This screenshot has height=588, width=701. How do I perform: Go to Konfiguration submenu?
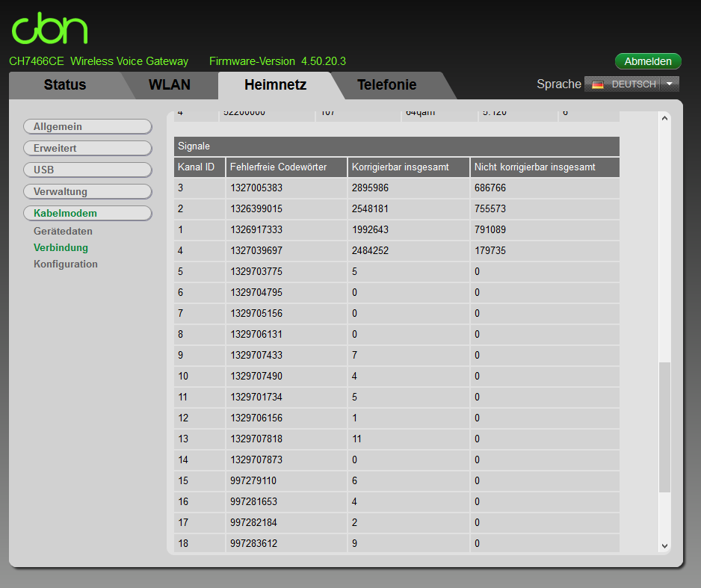(x=66, y=264)
